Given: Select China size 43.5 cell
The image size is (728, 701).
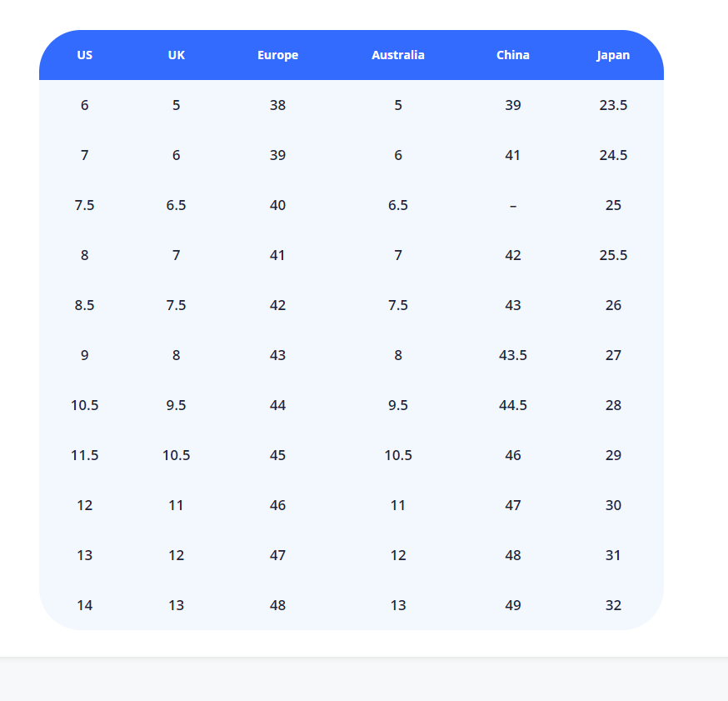Looking at the screenshot, I should click(512, 355).
